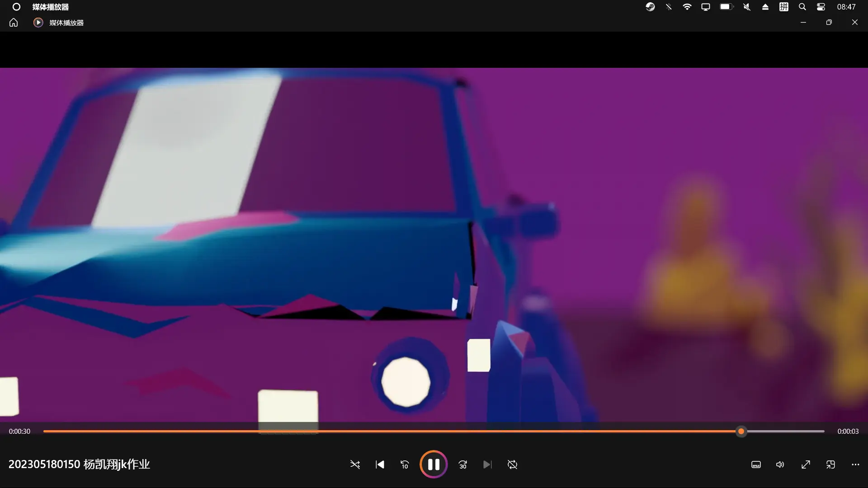Go to the Home page
Screen dimensions: 868x488
click(14, 23)
